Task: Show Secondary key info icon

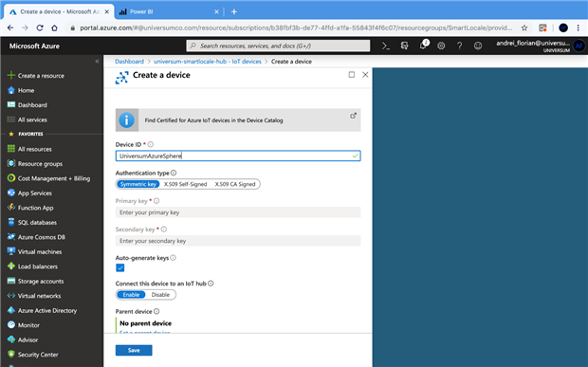Action: click(x=164, y=229)
